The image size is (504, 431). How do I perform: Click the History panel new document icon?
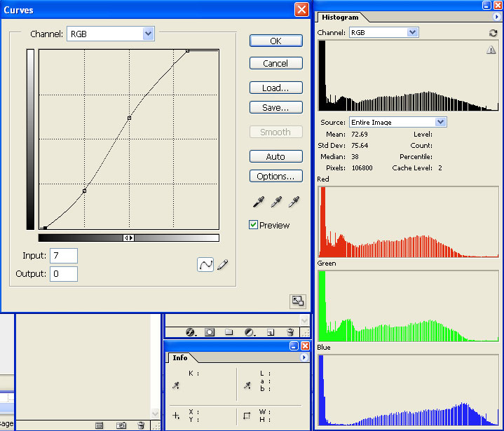tap(100, 425)
